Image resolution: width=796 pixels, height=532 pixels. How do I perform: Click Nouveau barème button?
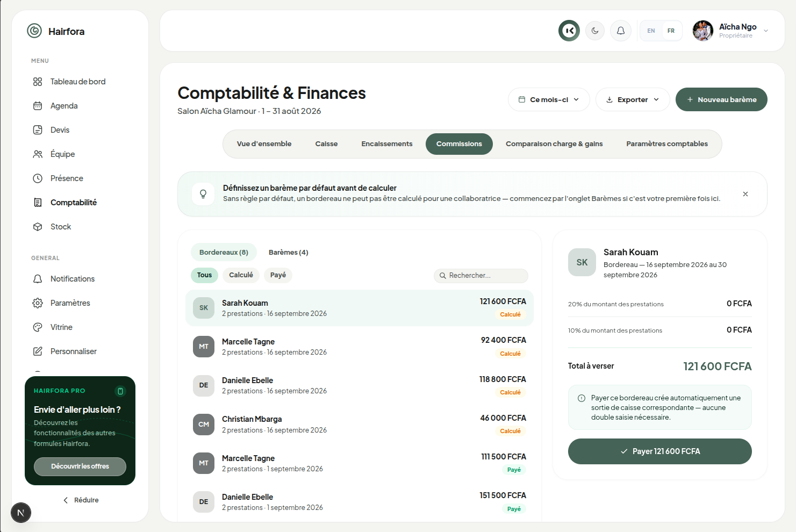[x=721, y=99]
